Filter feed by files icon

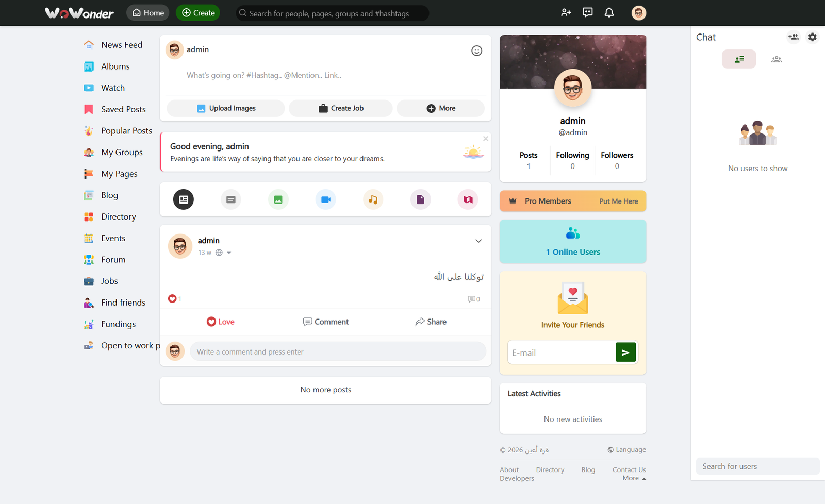tap(421, 199)
